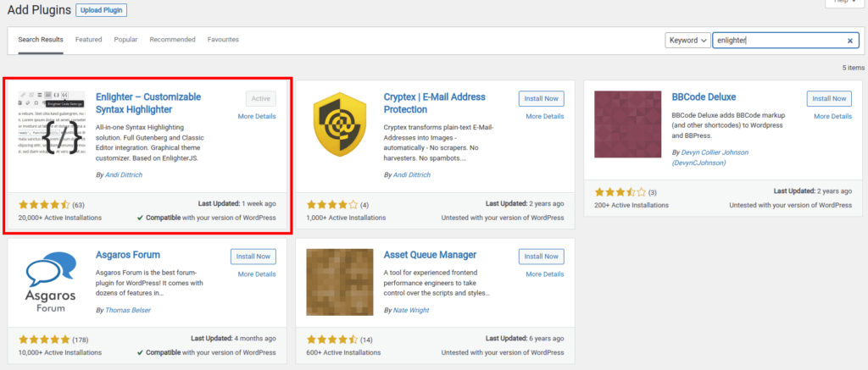Click '10,000+ Active Installations' text

tap(60, 352)
